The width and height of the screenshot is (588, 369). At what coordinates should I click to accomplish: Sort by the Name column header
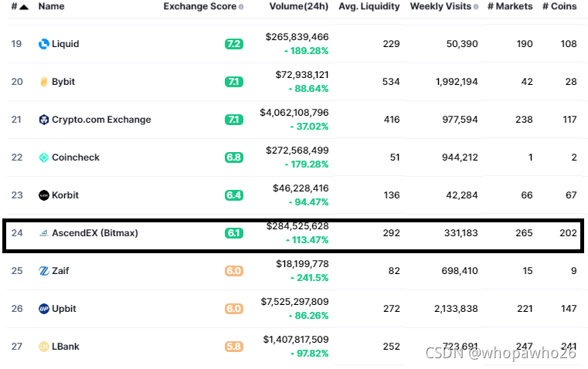(x=51, y=6)
